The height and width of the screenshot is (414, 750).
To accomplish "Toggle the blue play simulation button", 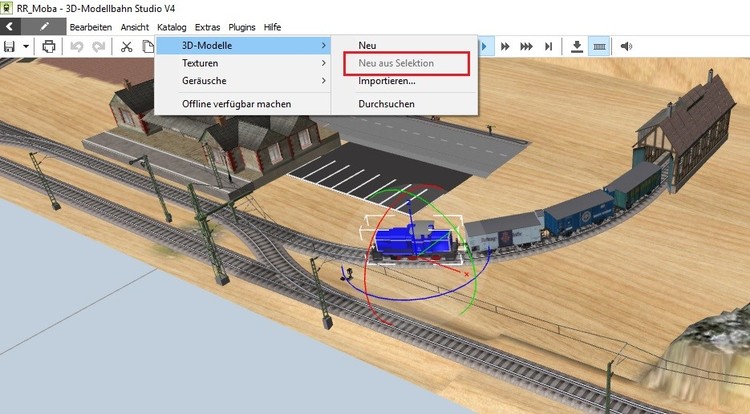I will 486,46.
